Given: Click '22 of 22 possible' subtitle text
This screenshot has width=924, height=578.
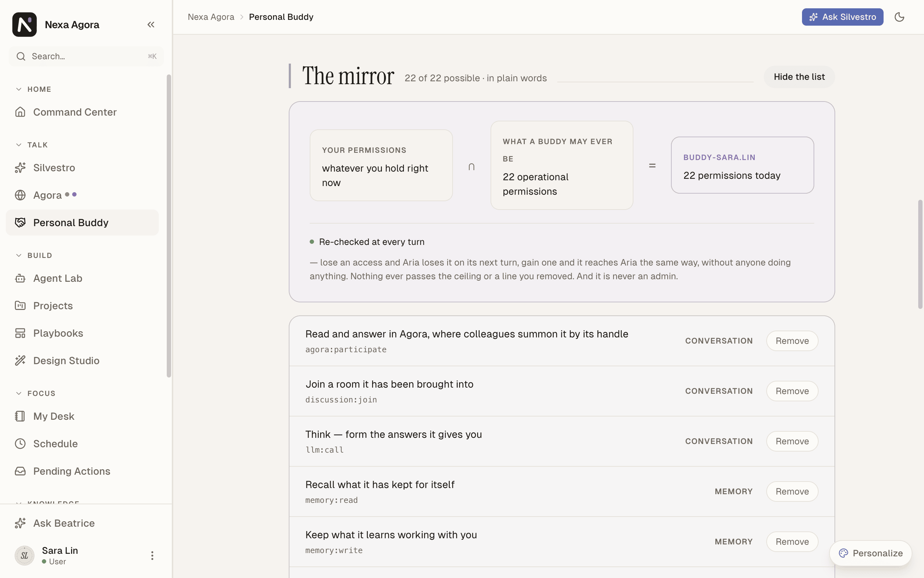Looking at the screenshot, I should 442,78.
